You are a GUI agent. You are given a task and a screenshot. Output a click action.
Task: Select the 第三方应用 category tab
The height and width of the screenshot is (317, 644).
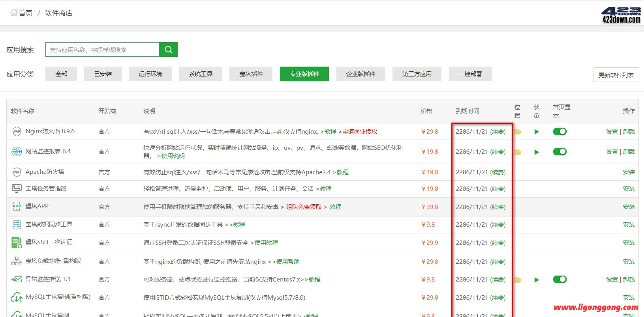(417, 74)
